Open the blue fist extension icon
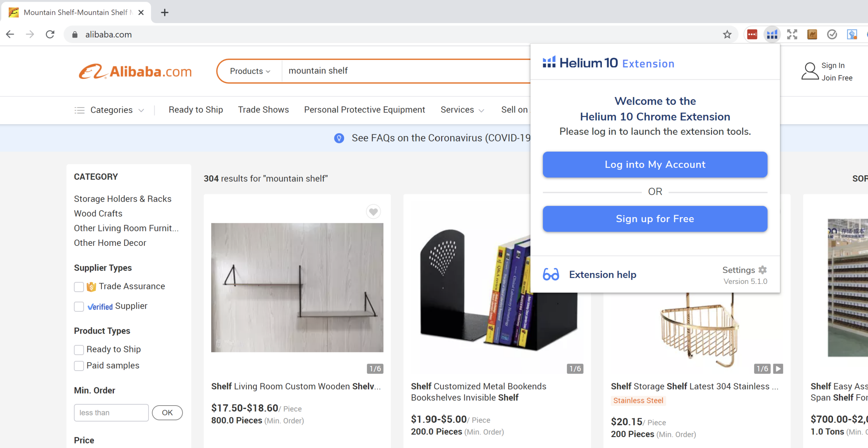 click(853, 34)
